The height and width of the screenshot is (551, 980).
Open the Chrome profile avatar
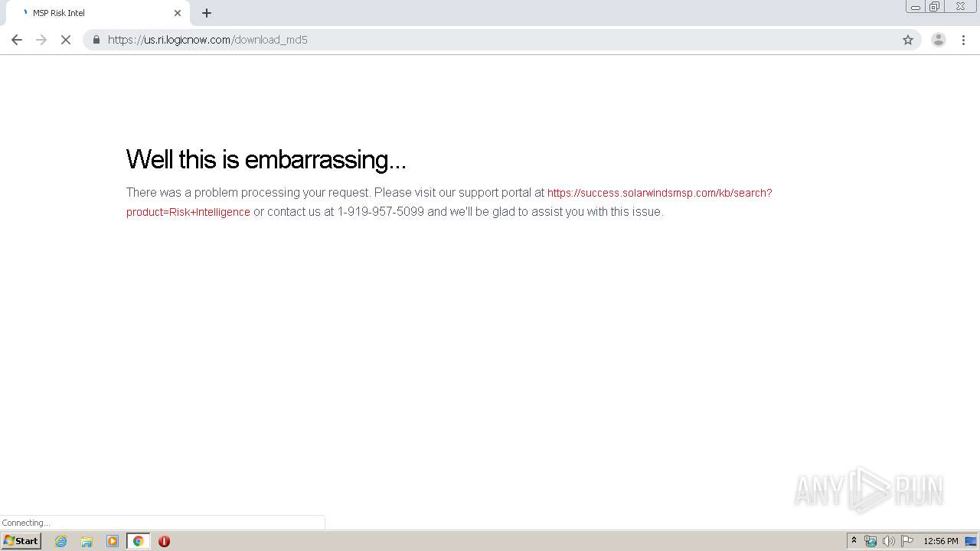tap(939, 40)
